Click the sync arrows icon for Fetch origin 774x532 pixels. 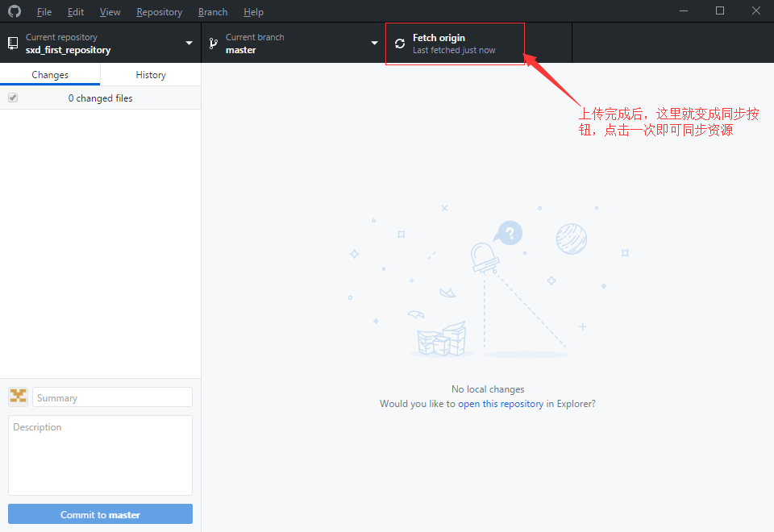400,44
